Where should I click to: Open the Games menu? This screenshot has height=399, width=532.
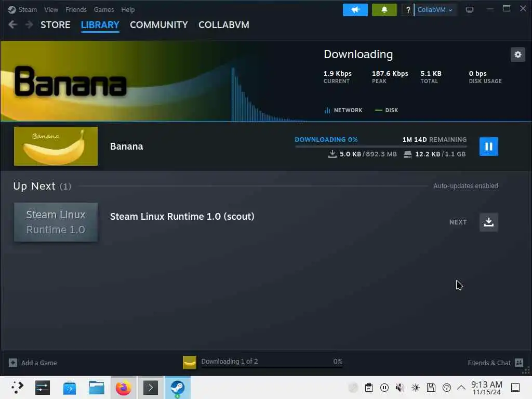(104, 9)
